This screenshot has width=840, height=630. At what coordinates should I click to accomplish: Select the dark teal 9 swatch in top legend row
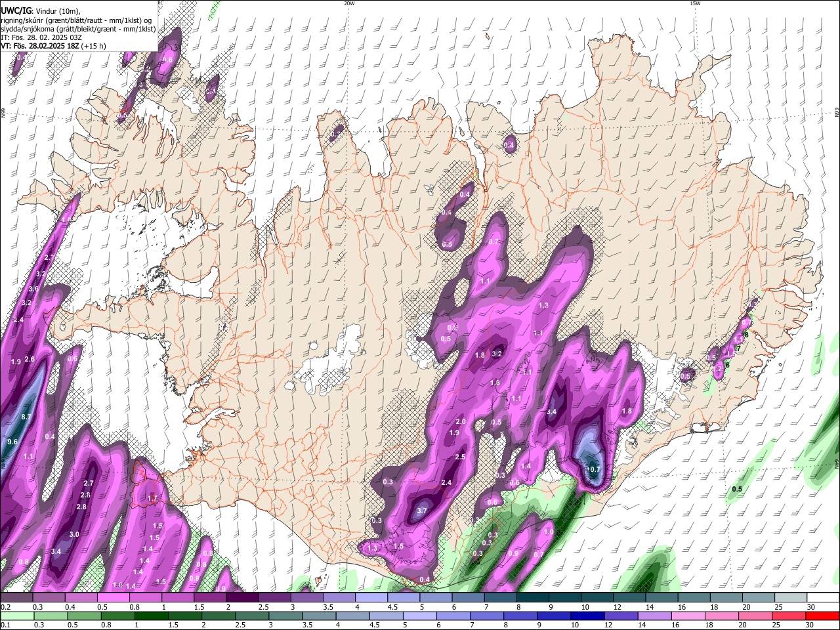coord(565,598)
